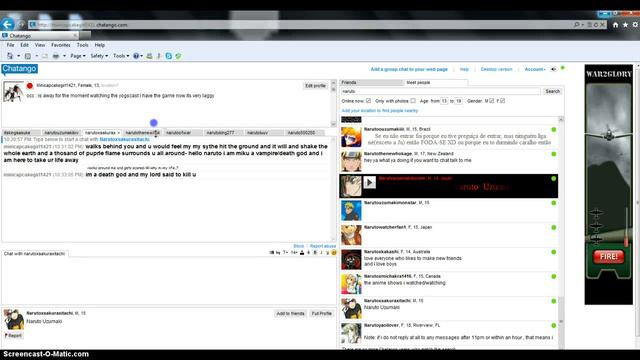Click the browser Forward arrow button
This screenshot has width=640, height=360.
(21, 25)
